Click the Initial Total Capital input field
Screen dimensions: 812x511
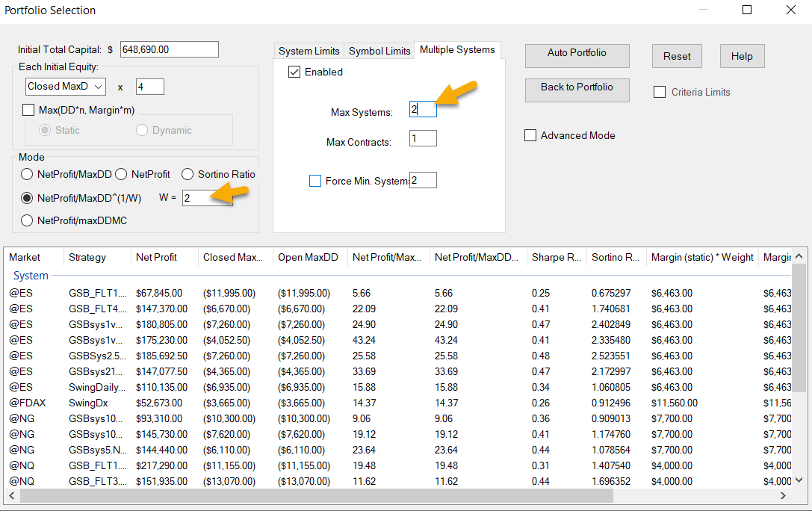pos(168,49)
